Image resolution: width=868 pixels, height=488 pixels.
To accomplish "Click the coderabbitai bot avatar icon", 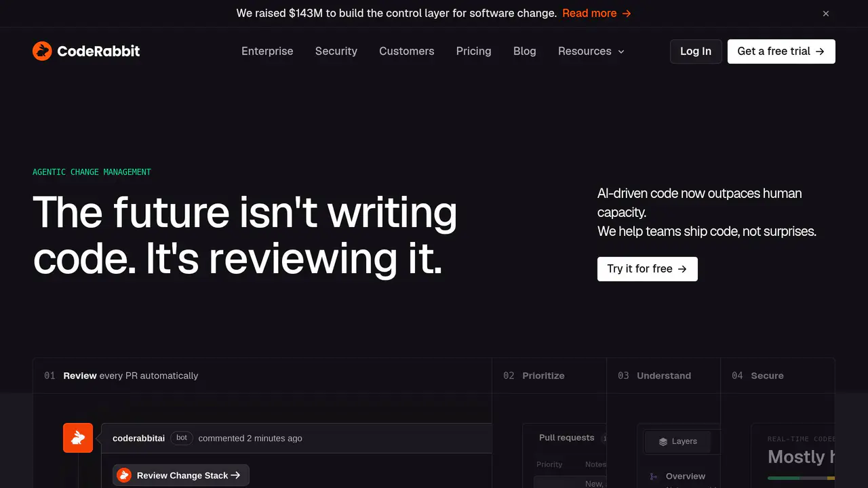I will tap(78, 438).
